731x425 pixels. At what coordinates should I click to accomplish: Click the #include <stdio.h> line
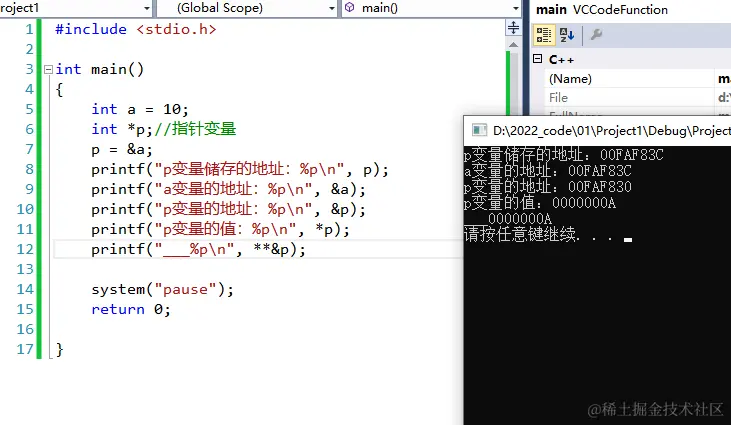[x=136, y=29]
